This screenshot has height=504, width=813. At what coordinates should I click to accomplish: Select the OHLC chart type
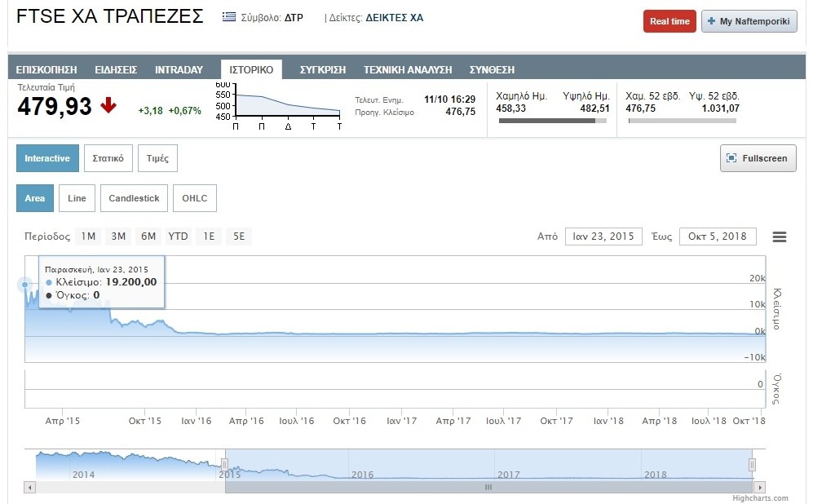click(195, 198)
